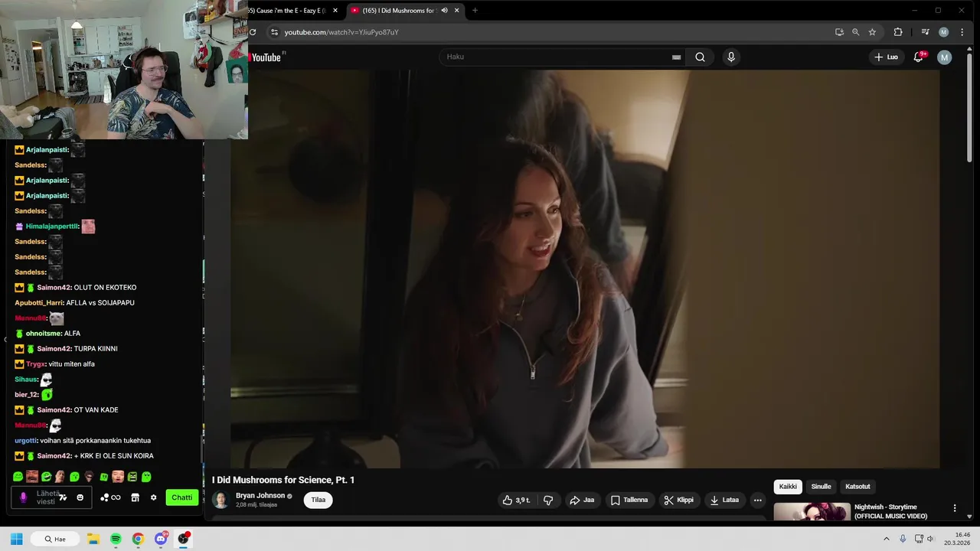The height and width of the screenshot is (551, 980).
Task: Click the I Did Mushrooms video title
Action: coord(283,480)
